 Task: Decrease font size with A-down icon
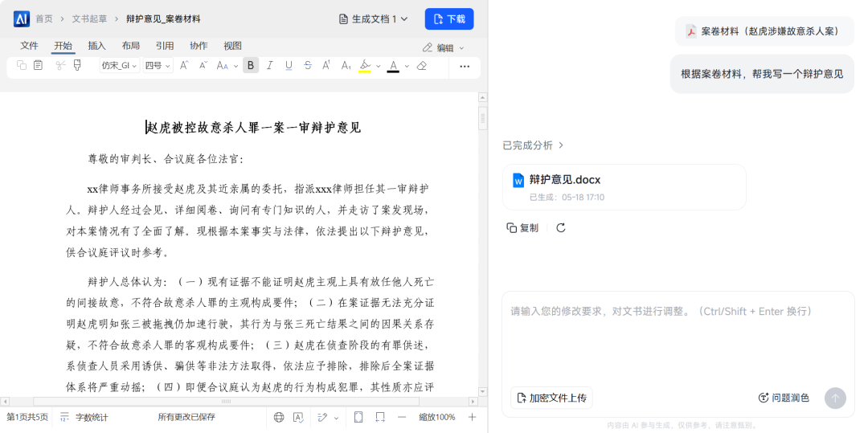pos(203,65)
